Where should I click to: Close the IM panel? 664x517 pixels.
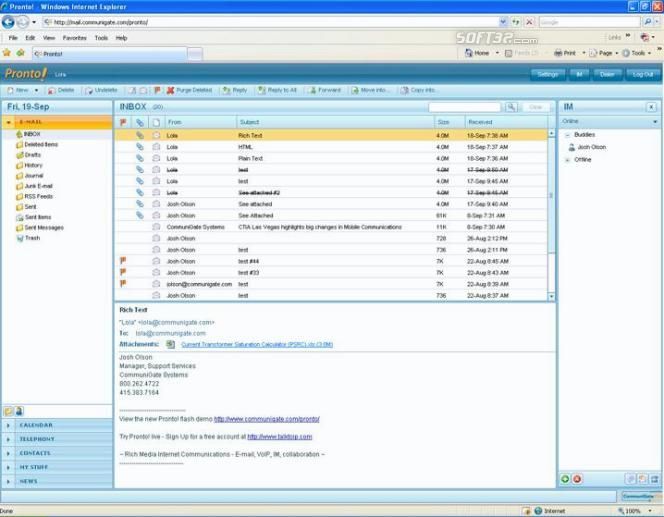[x=651, y=108]
